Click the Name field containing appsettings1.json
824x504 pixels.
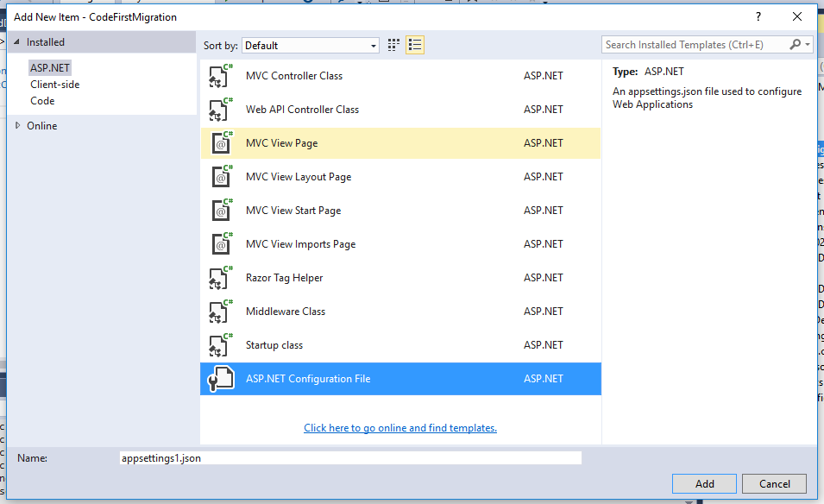tap(350, 458)
